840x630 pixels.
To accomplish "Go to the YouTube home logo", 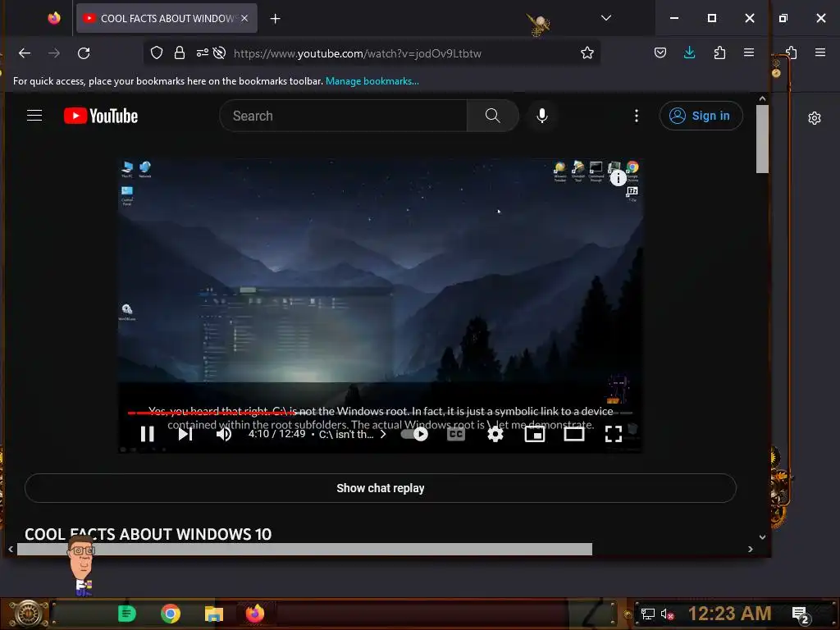I will pyautogui.click(x=101, y=116).
